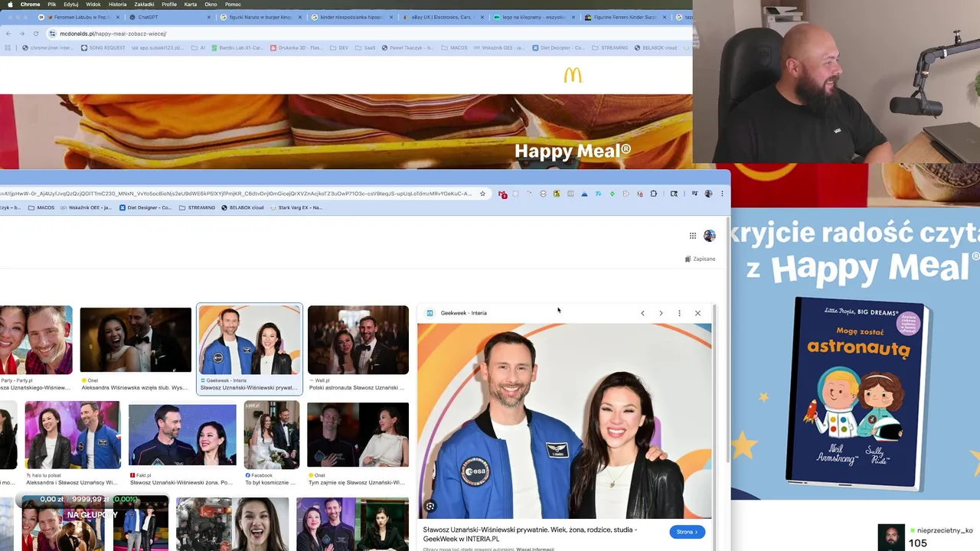Click the McDonald's golden arches logo

pyautogui.click(x=573, y=75)
